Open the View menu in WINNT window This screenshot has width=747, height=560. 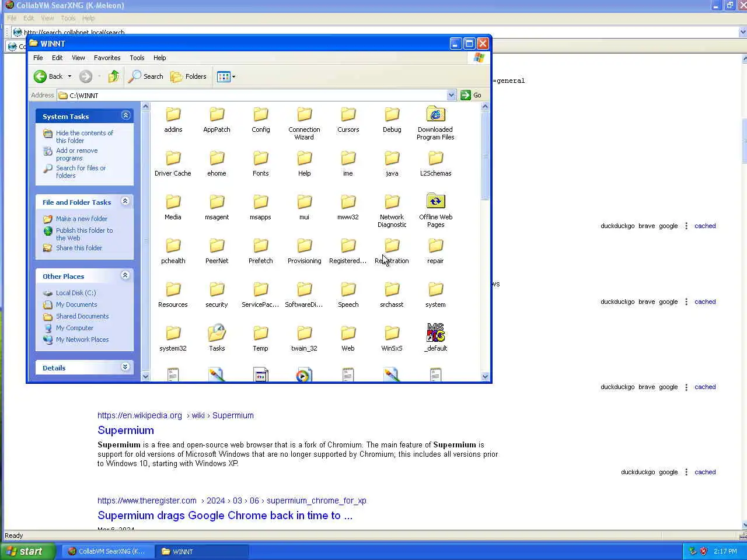pyautogui.click(x=78, y=58)
